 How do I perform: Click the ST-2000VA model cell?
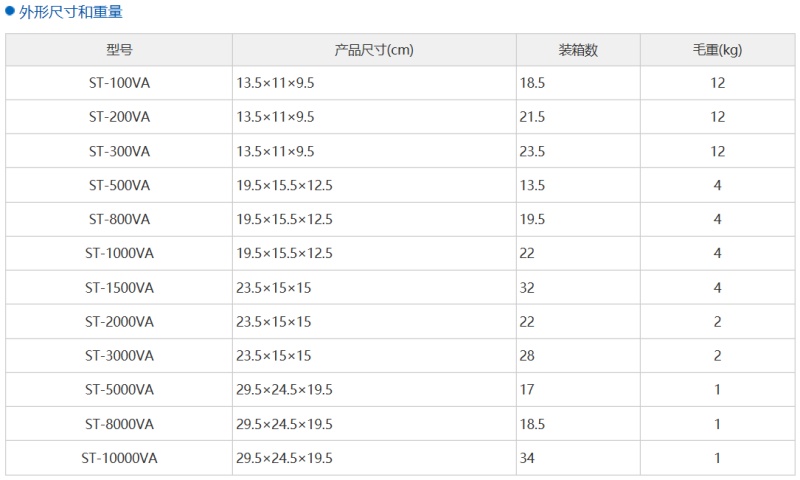tap(119, 322)
